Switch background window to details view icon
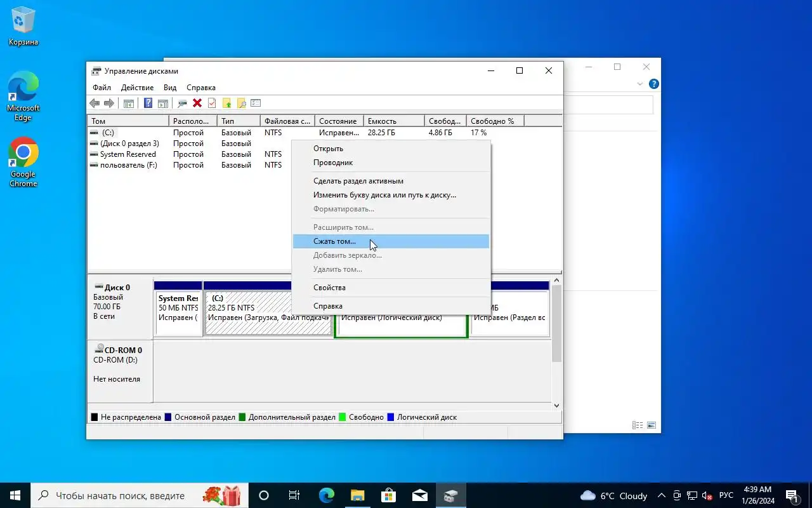The image size is (812, 508). [638, 425]
